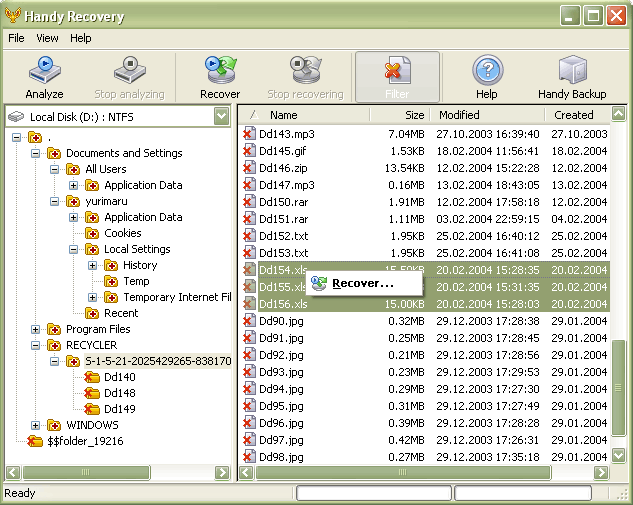Select deleted folder Dd148 icon
This screenshot has width=633, height=505.
click(92, 393)
